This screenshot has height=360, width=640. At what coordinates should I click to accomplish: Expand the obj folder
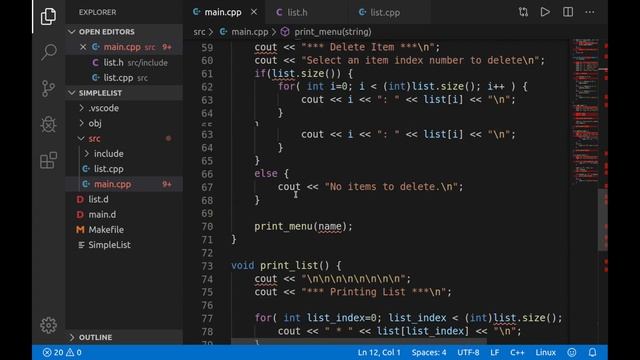(x=124, y=123)
